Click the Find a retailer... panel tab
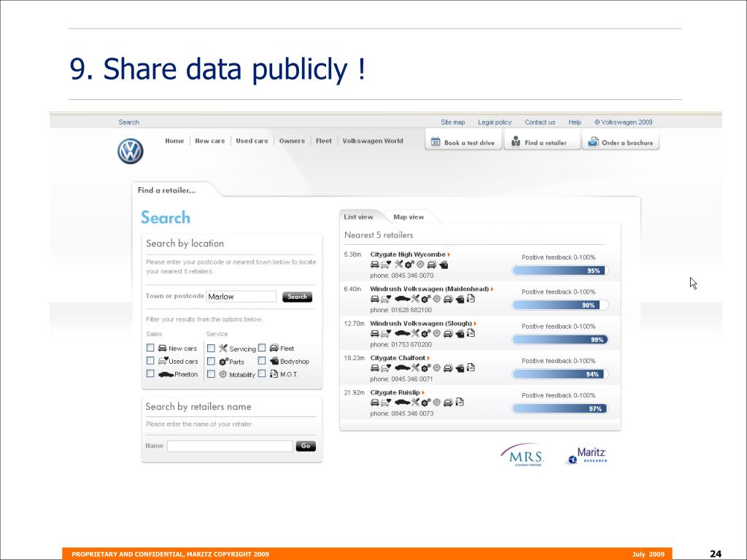 [167, 190]
